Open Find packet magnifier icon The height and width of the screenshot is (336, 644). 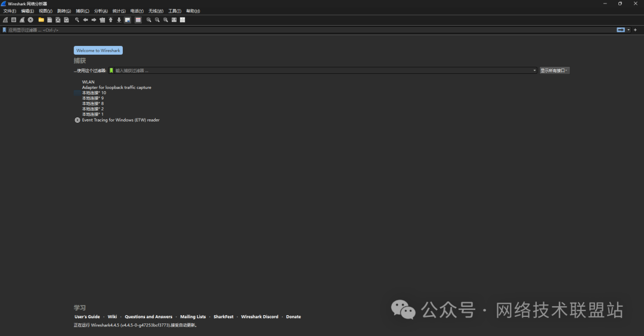[77, 20]
